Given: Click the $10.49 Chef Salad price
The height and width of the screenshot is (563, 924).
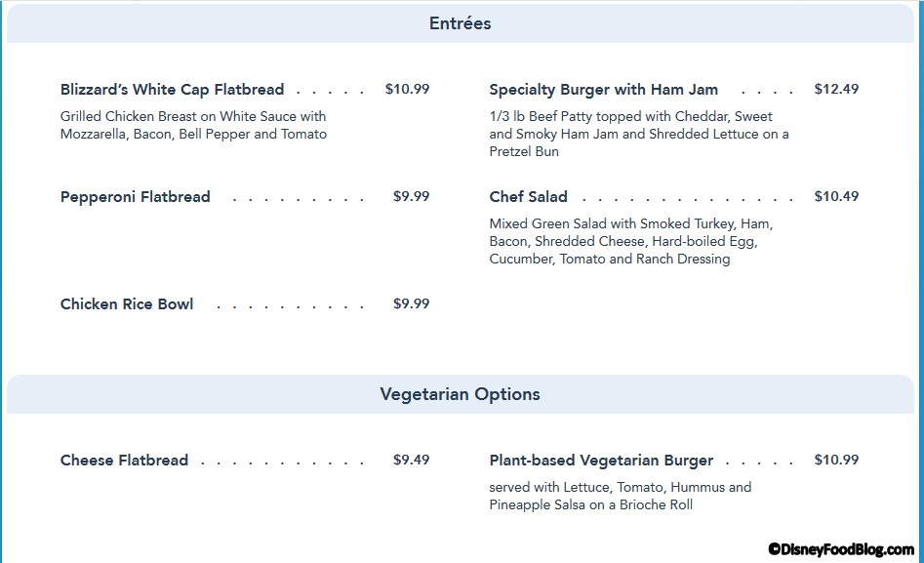Looking at the screenshot, I should point(836,196).
